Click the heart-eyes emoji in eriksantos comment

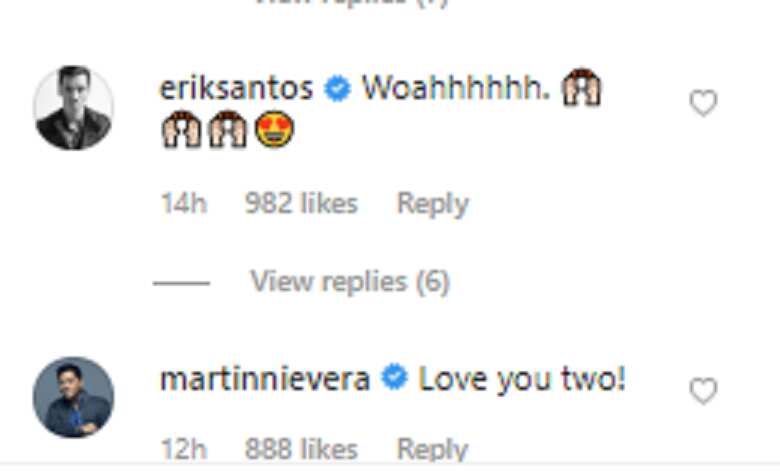click(x=274, y=129)
